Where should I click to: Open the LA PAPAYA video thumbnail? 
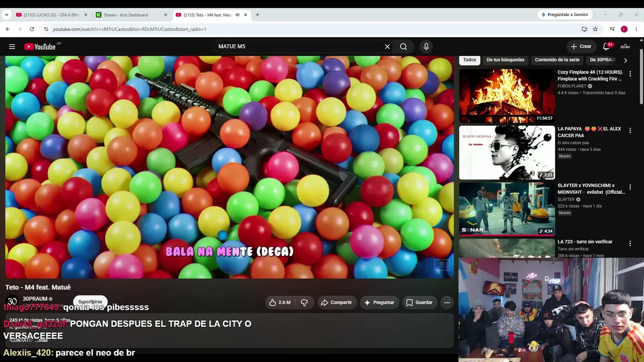click(507, 152)
